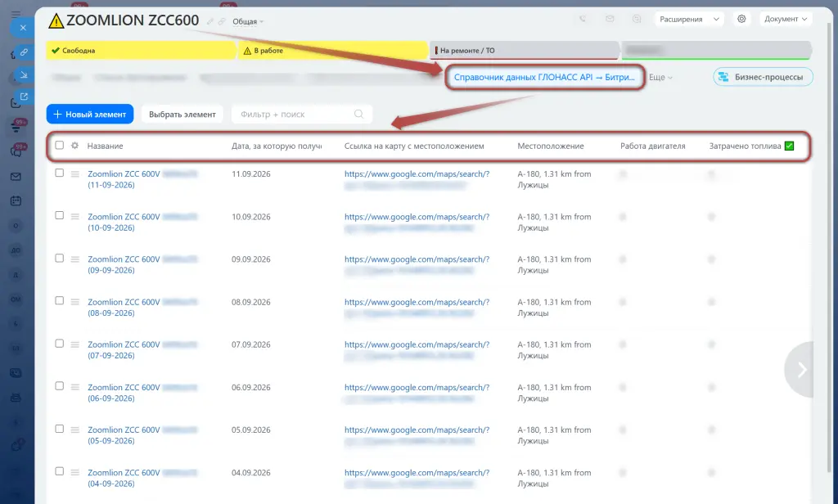
Task: Click the ID card icon in left sidebar
Action: coord(16,373)
